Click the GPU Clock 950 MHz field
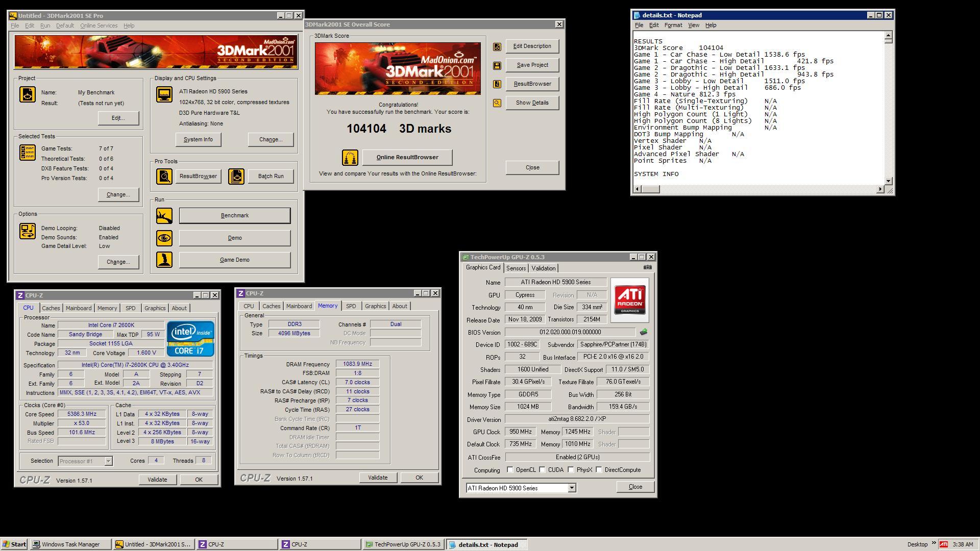Viewport: 980px width, 551px height. coord(520,432)
